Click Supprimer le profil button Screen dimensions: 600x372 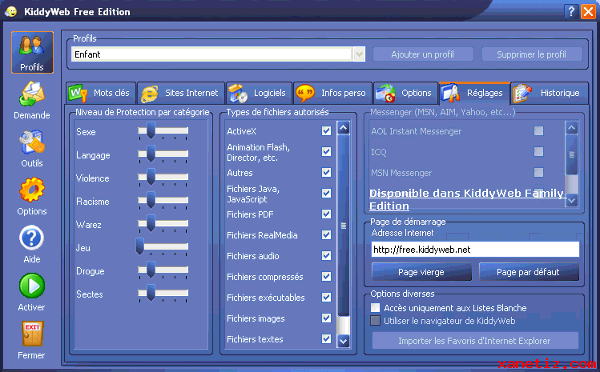click(x=532, y=55)
